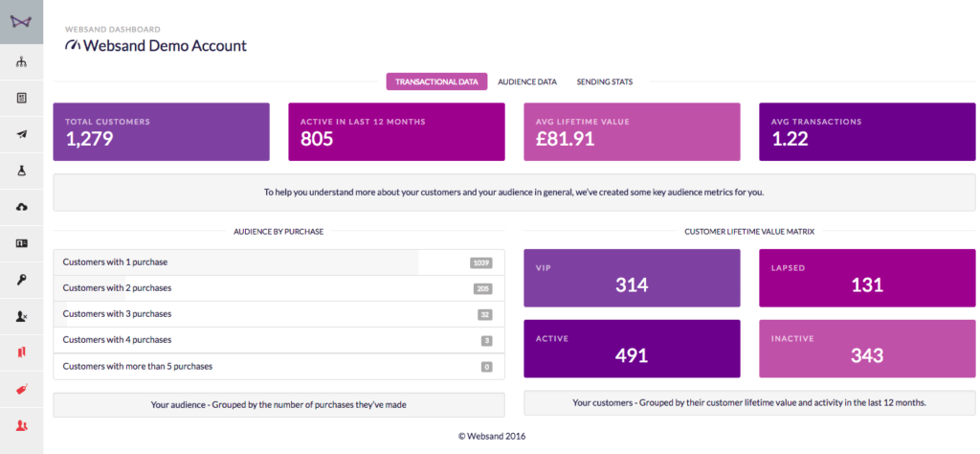Viewport: 980px width, 454px height.
Task: Open the red users group icon
Action: tap(21, 426)
